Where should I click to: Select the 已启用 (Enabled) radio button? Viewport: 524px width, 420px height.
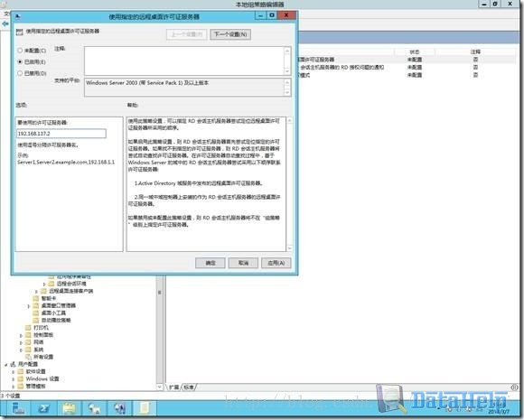20,61
